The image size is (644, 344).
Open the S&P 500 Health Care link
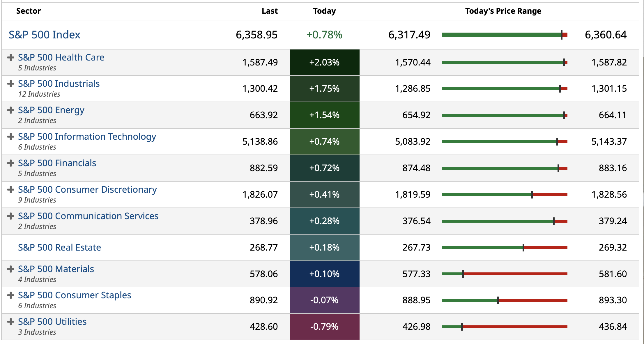61,57
